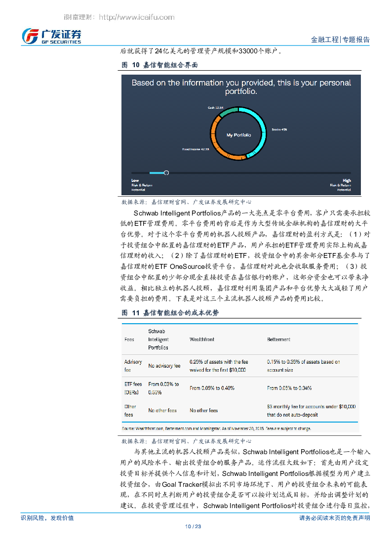Image resolution: width=392 pixels, height=555 pixels.
Task: Click the ETF fees (OERs) row label
Action: 133,388
